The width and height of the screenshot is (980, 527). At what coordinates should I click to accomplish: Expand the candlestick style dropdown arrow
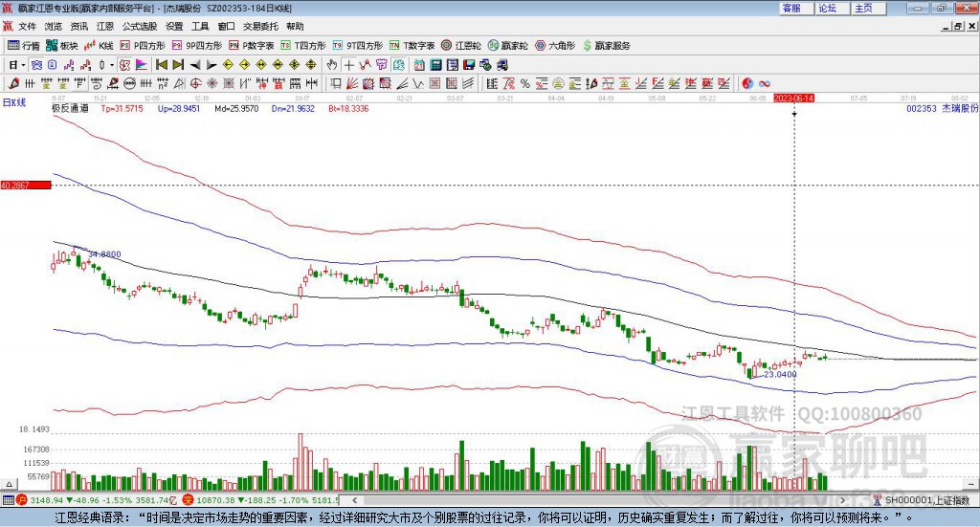112,65
